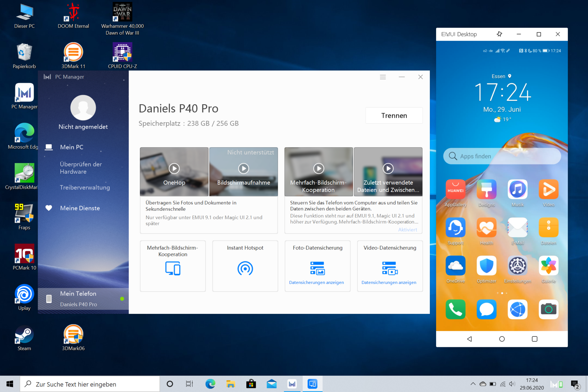Open Support app on phone screen

click(455, 228)
